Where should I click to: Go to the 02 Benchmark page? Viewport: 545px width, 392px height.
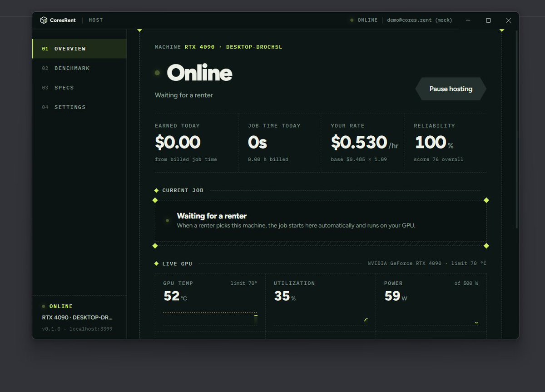(79, 68)
